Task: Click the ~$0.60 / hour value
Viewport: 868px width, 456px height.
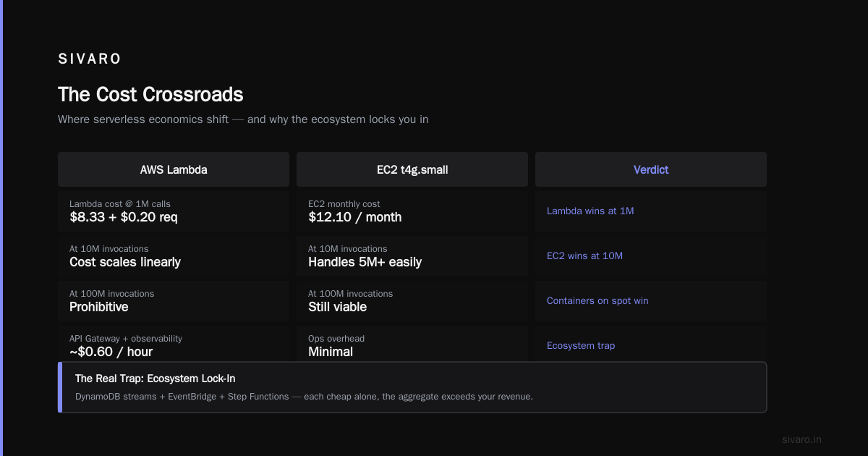Action: (x=111, y=352)
